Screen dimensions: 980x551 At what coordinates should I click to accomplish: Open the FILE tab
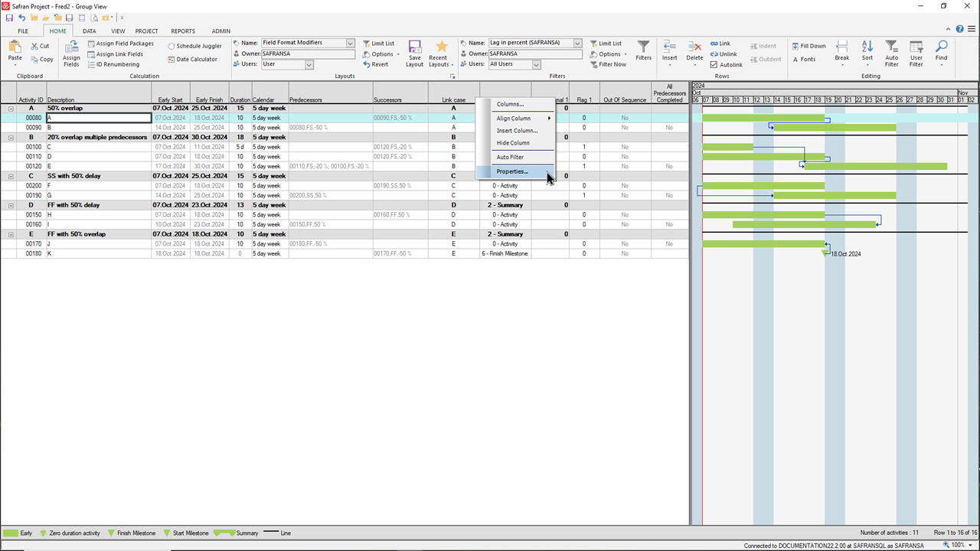click(x=23, y=31)
